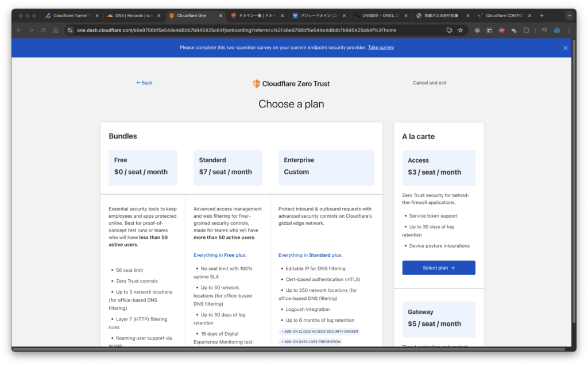This screenshot has width=588, height=366.
Task: Select the Access $3 plan card
Action: [439, 168]
